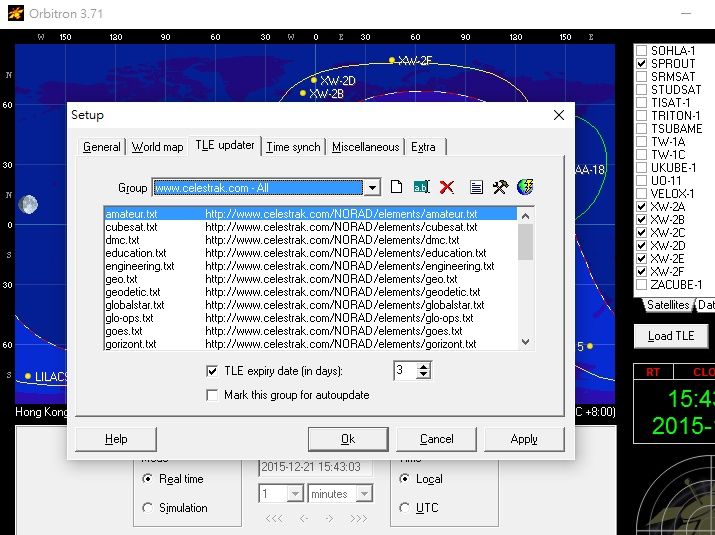The image size is (715, 535).
Task: Open the minutes time unit dropdown
Action: (364, 494)
